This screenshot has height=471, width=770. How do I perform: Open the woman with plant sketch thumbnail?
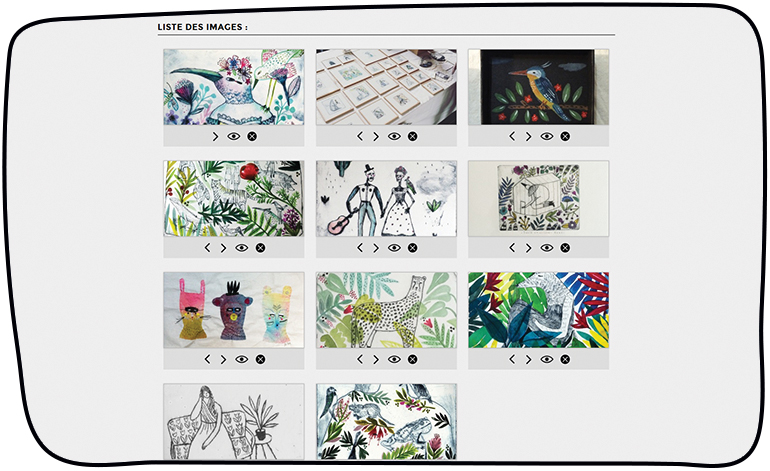[x=234, y=421]
